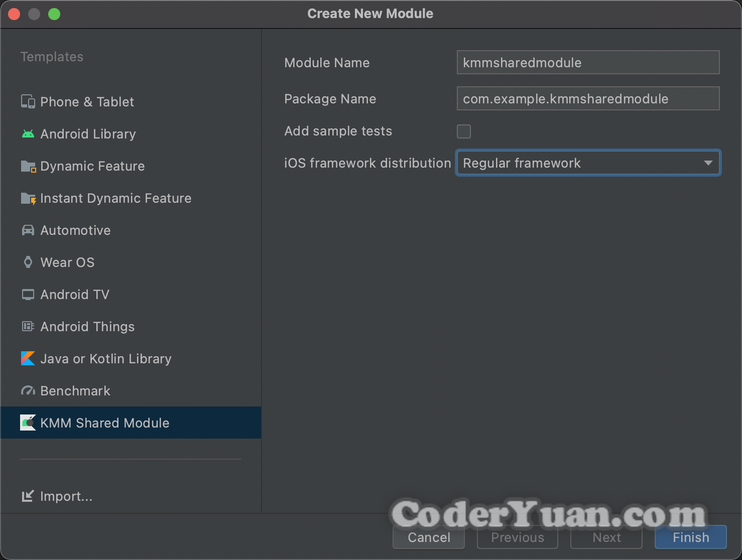Image resolution: width=742 pixels, height=560 pixels.
Task: Choose the Benchmark template
Action: (131, 391)
